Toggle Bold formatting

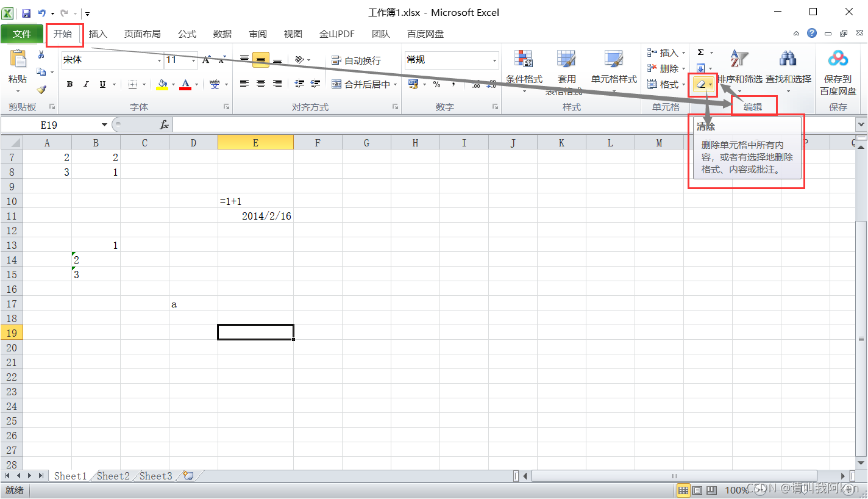tap(69, 85)
